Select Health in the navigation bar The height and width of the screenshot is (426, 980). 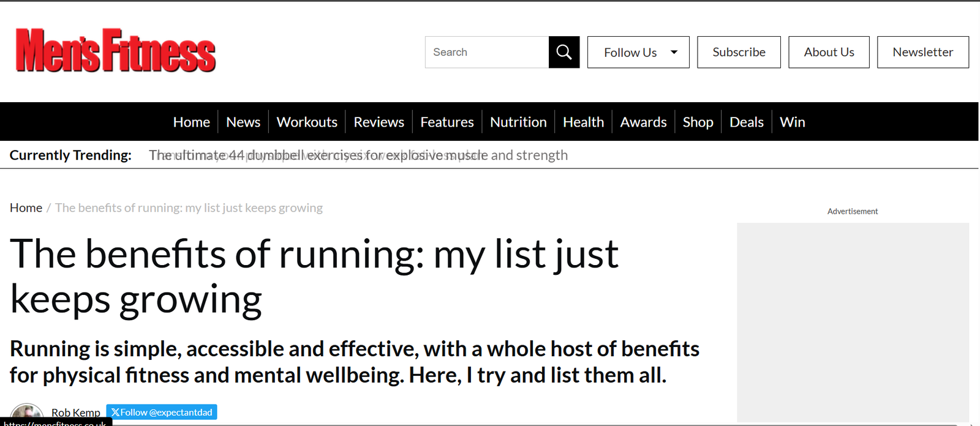coord(583,122)
